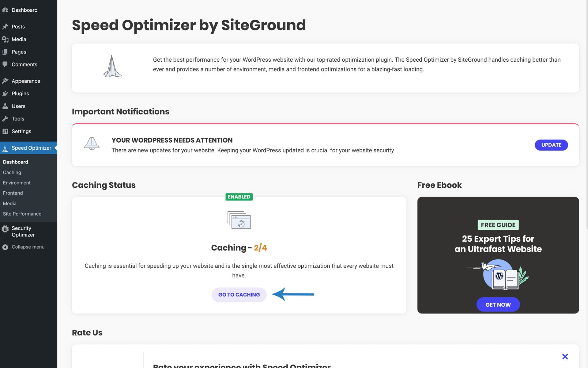Open the Settings menu in sidebar
The image size is (588, 368).
21,131
